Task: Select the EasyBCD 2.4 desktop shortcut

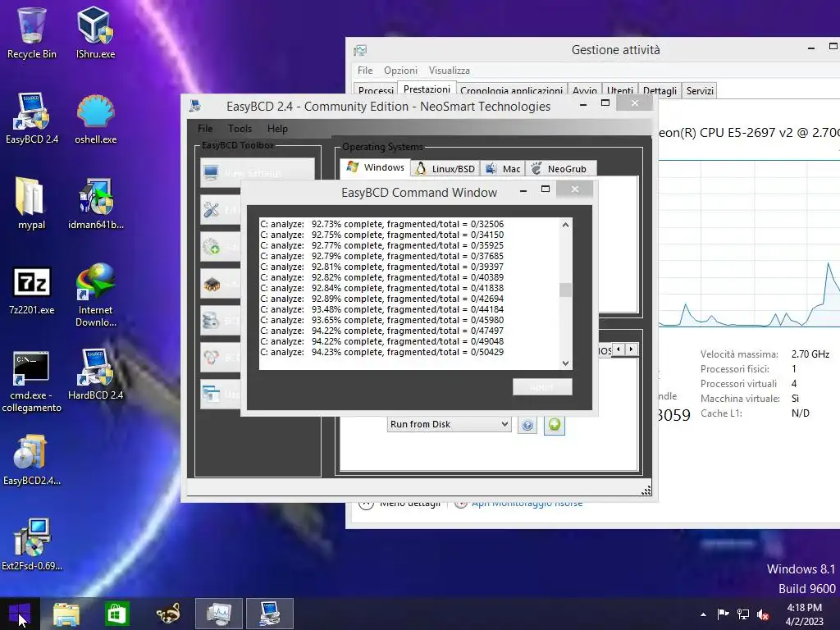Action: [x=32, y=118]
